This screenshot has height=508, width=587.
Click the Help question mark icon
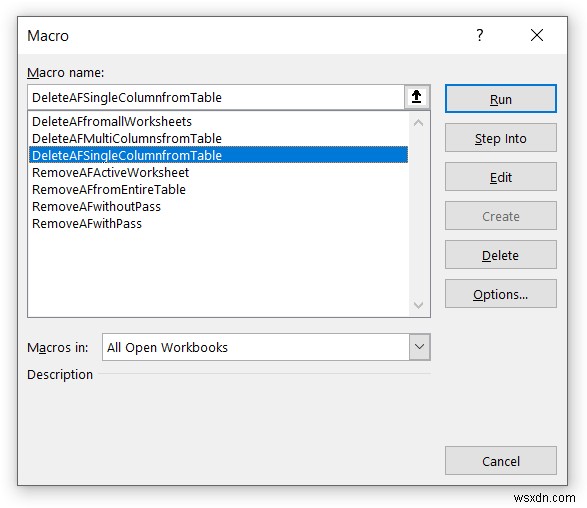click(480, 35)
